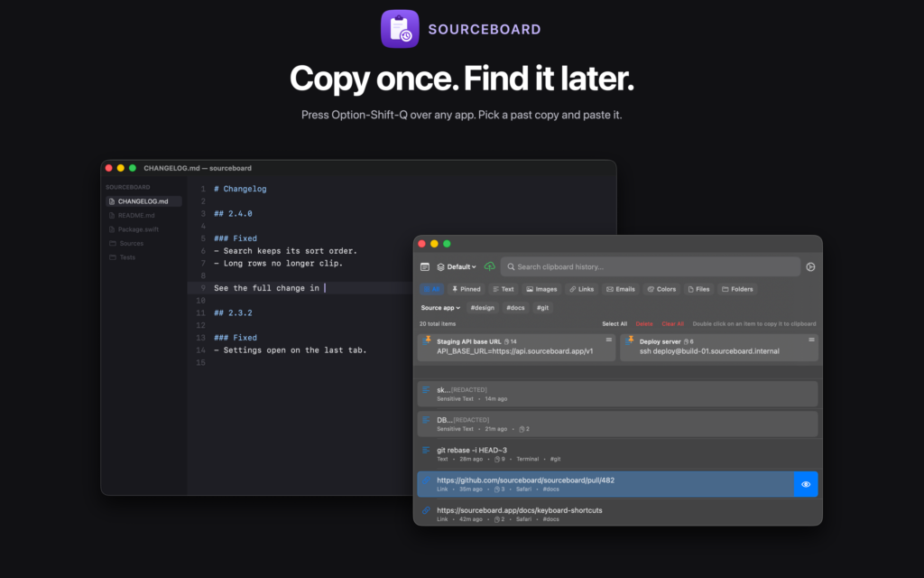Select the API_BASE_URL pinned card text
This screenshot has width=924, height=578.
coord(515,351)
